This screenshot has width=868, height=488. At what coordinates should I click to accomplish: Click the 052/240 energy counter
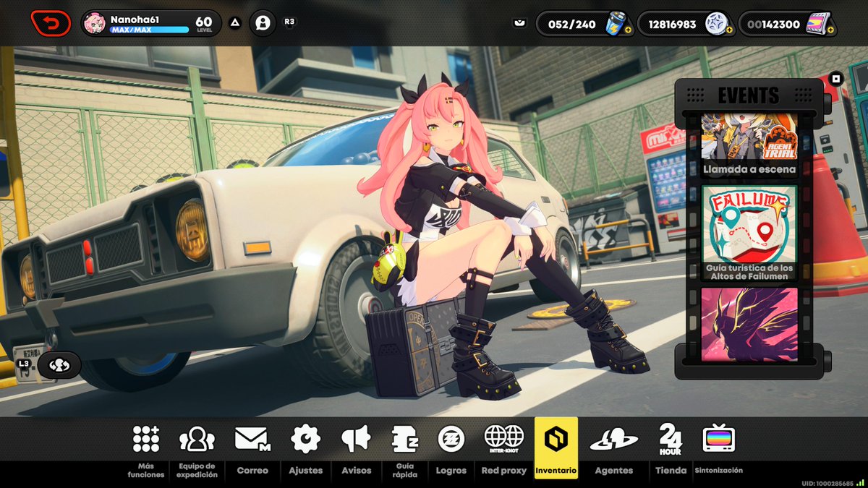(572, 25)
